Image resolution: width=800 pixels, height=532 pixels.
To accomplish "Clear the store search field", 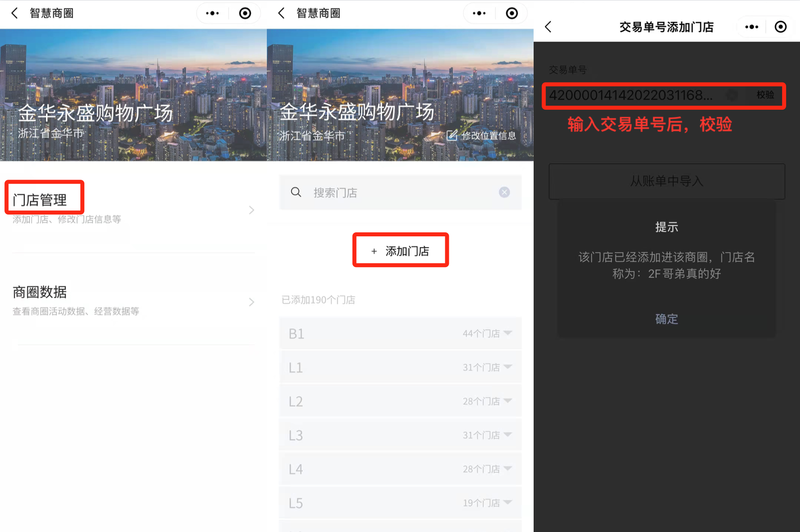I will coord(504,192).
